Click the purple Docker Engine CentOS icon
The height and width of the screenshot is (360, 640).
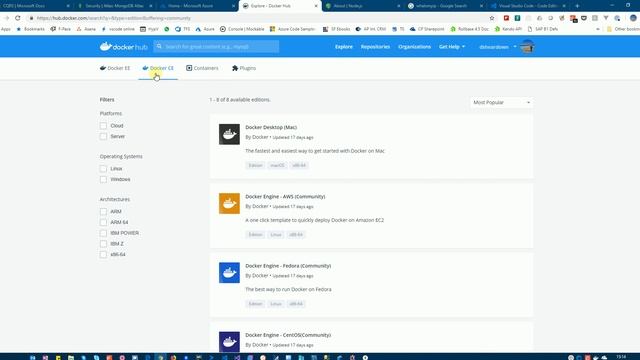pos(229,342)
